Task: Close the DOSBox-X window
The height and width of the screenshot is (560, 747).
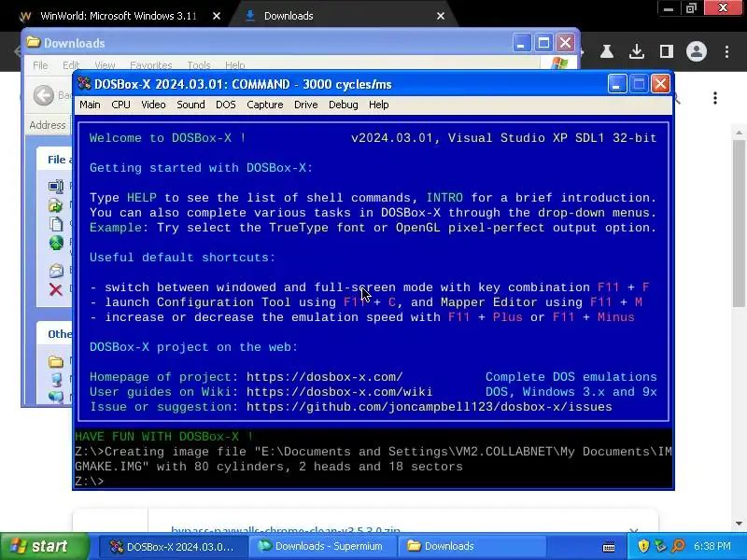Action: click(660, 84)
